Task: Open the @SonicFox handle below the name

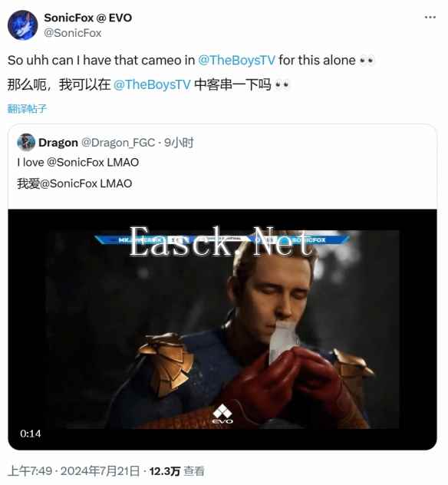Action: pyautogui.click(x=73, y=33)
